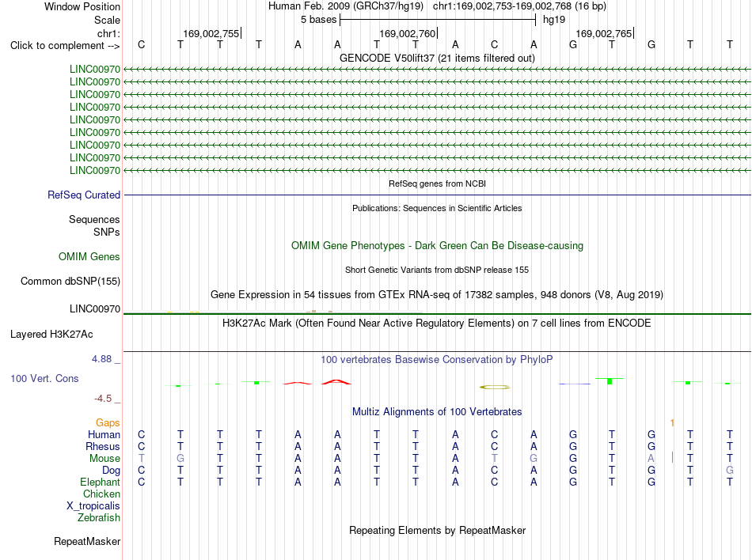Click the orange insertion bar in Mouse row
The image size is (752, 560).
(x=672, y=457)
